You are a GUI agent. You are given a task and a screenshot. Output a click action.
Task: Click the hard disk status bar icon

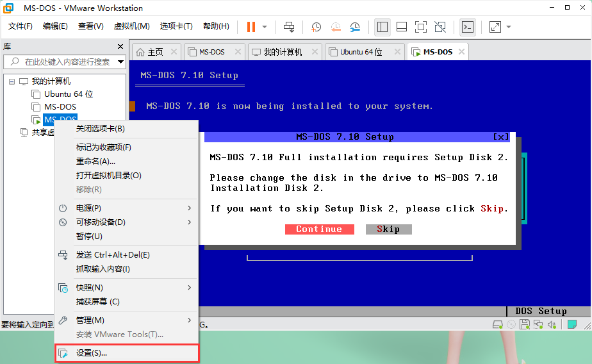click(x=498, y=324)
